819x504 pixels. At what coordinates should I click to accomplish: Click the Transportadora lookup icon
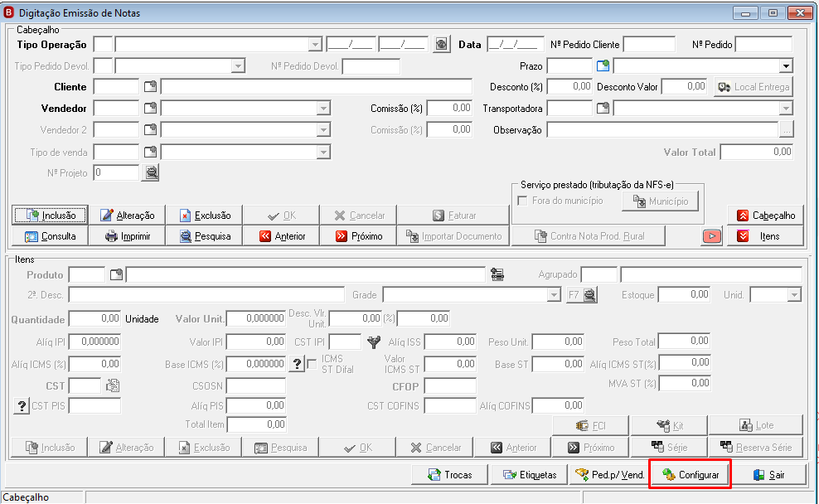(x=603, y=108)
